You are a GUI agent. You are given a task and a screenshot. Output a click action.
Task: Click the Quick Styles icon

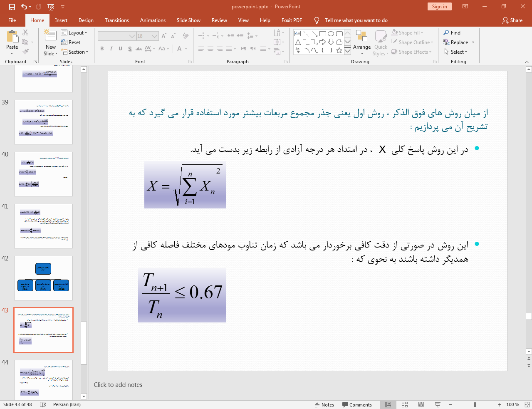(381, 37)
